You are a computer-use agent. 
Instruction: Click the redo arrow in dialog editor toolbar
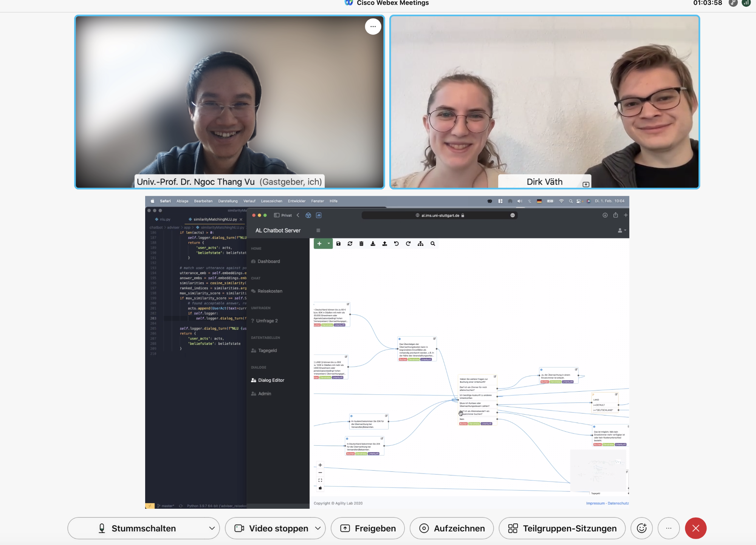coord(408,244)
